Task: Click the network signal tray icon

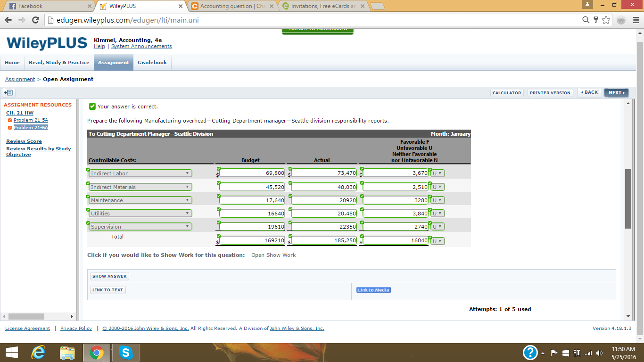Action: [588, 353]
